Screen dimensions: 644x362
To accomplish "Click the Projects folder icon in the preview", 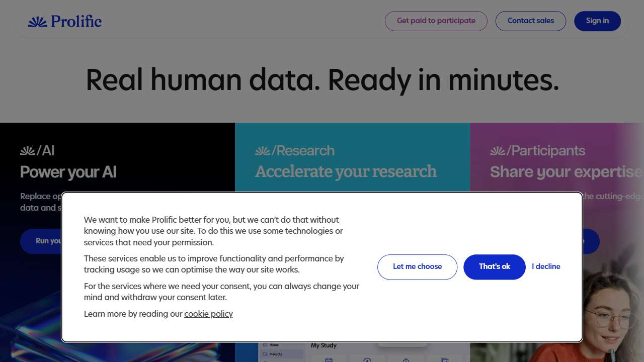I will pos(265,354).
